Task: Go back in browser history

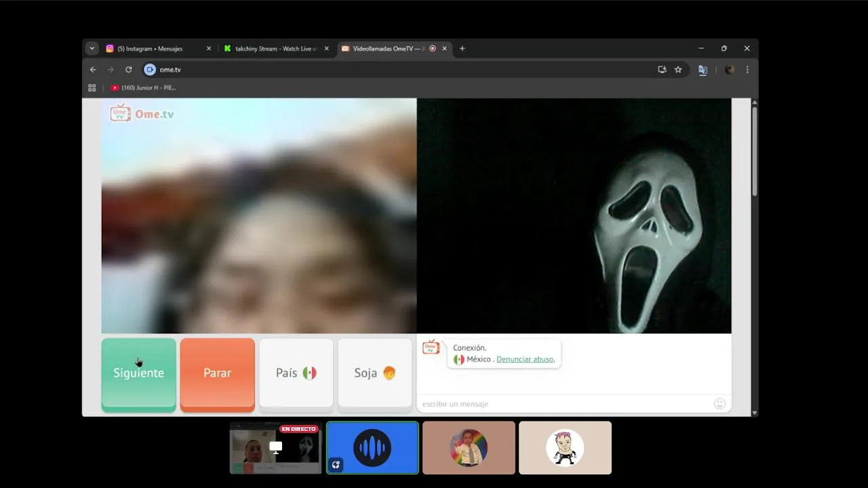Action: (x=93, y=70)
